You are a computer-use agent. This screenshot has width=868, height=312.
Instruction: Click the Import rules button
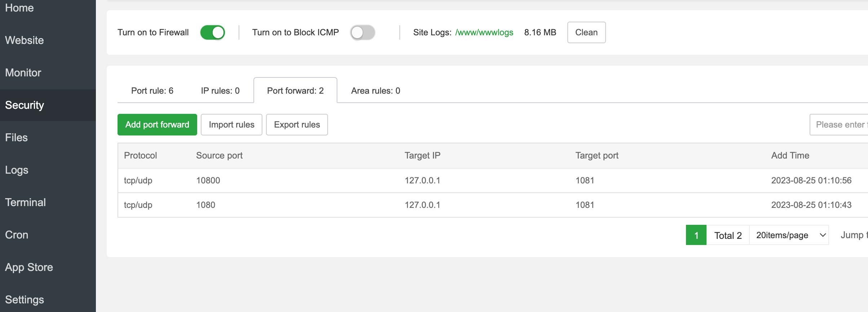[231, 125]
